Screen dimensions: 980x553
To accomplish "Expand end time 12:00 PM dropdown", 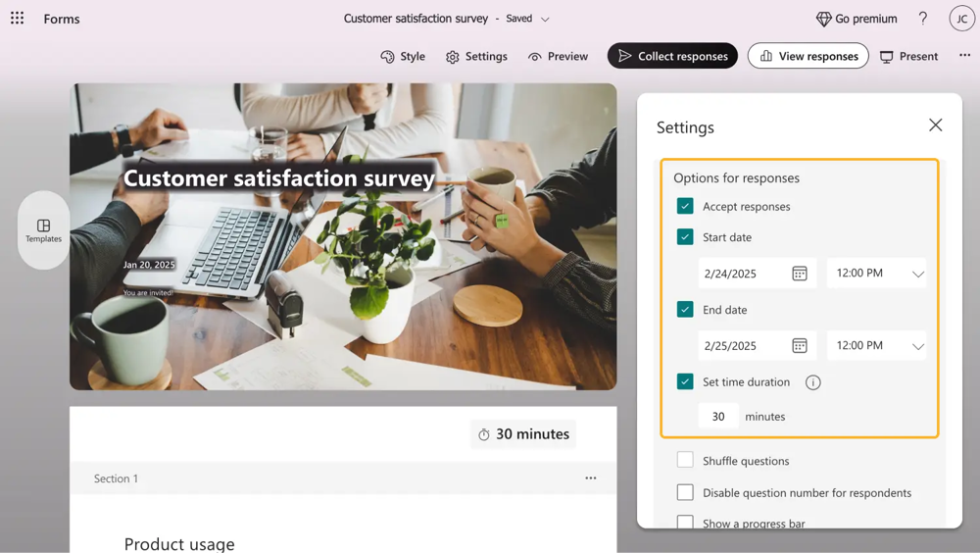I will click(x=917, y=346).
